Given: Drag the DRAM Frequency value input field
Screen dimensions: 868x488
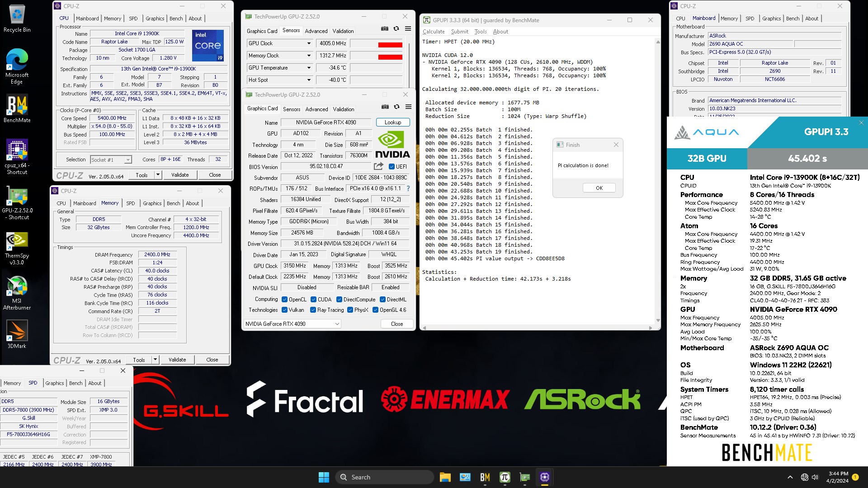Looking at the screenshot, I should click(x=157, y=254).
